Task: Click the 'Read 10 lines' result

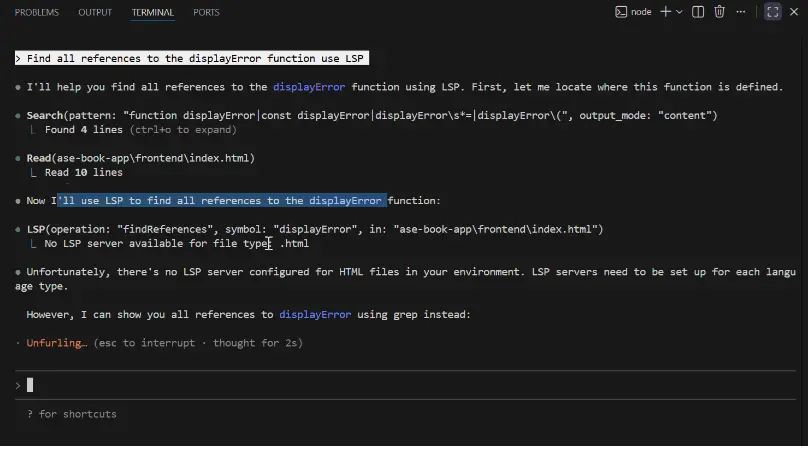Action: (83, 173)
